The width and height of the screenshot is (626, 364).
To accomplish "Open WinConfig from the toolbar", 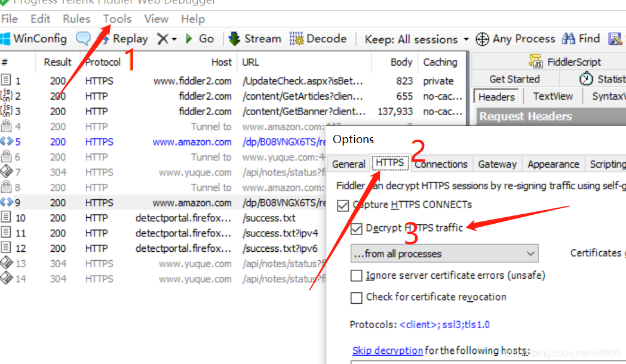I will [33, 39].
